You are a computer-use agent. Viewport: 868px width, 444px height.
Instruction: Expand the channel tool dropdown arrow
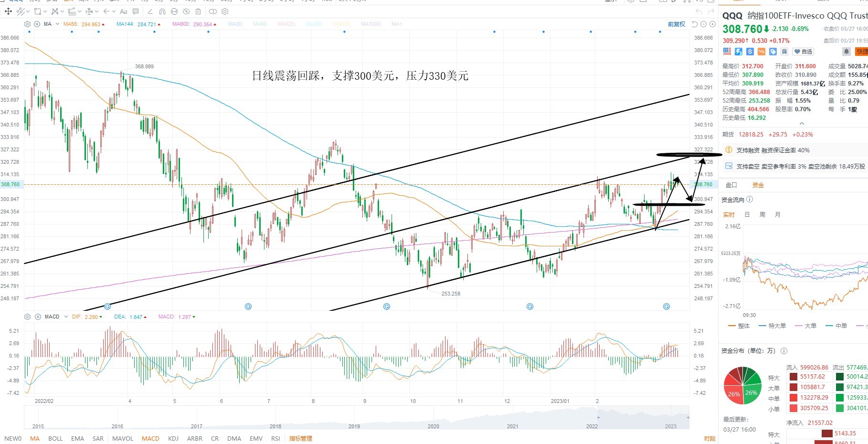pos(79,11)
